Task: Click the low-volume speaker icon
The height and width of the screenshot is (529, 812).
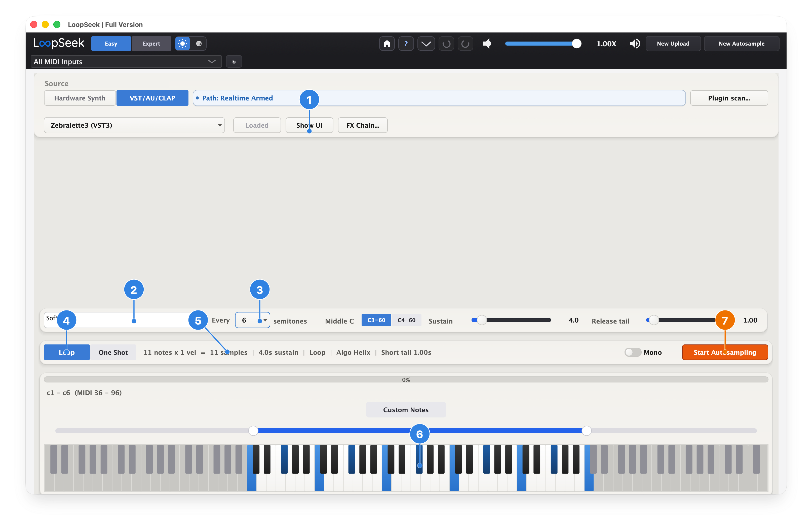Action: 487,44
